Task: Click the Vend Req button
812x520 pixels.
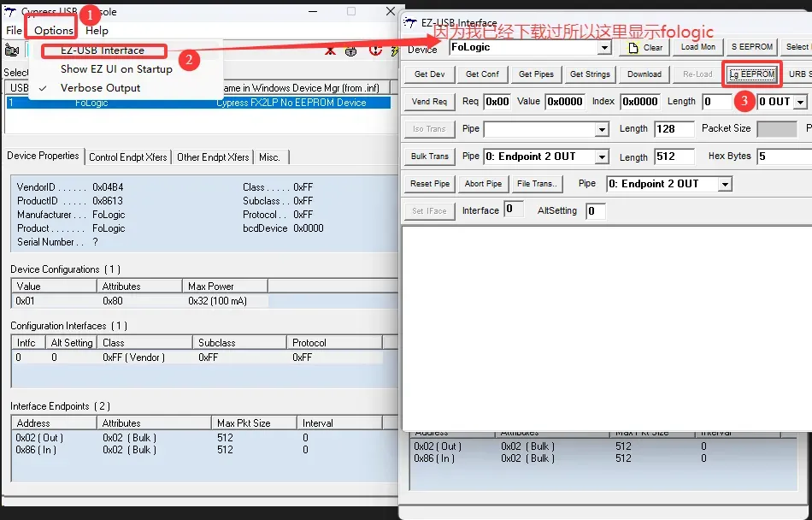Action: coord(429,102)
